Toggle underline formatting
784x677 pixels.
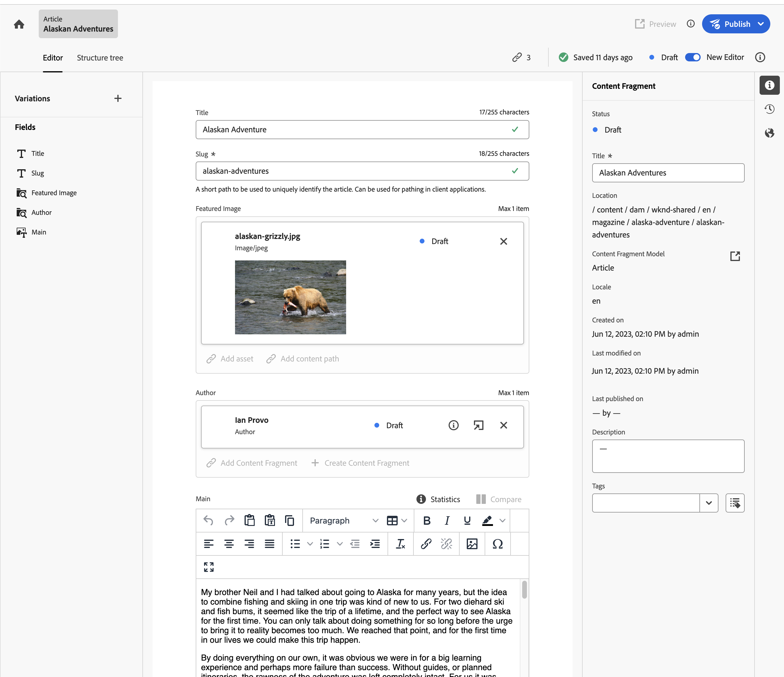click(x=467, y=520)
